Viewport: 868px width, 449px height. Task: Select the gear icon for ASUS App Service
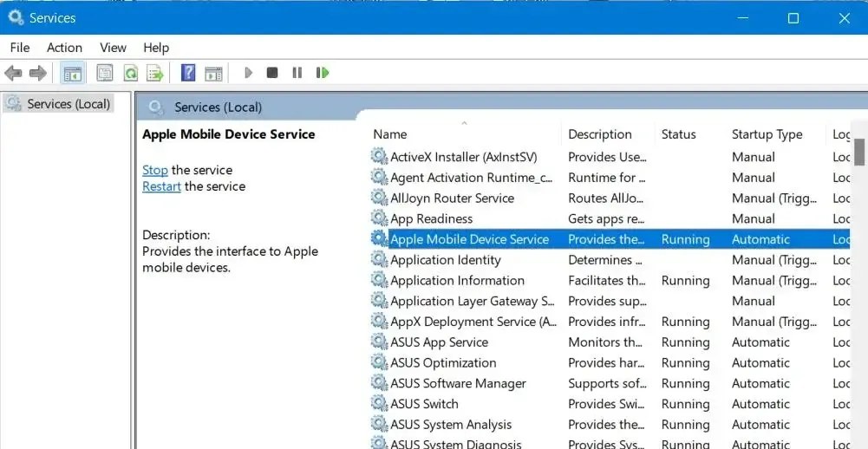click(x=379, y=342)
